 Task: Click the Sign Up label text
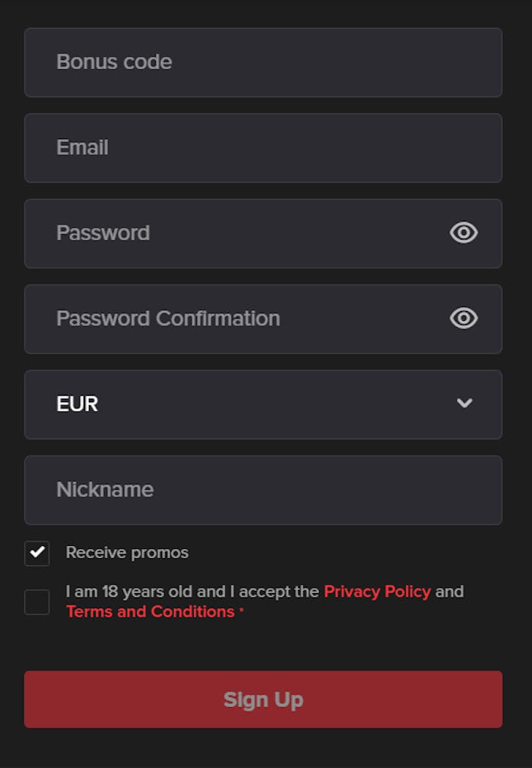pos(263,700)
